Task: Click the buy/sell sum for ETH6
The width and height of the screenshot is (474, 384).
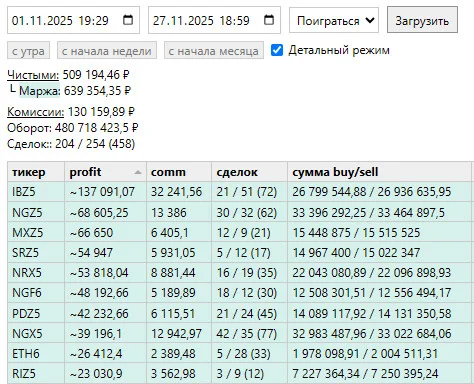Action: click(365, 353)
